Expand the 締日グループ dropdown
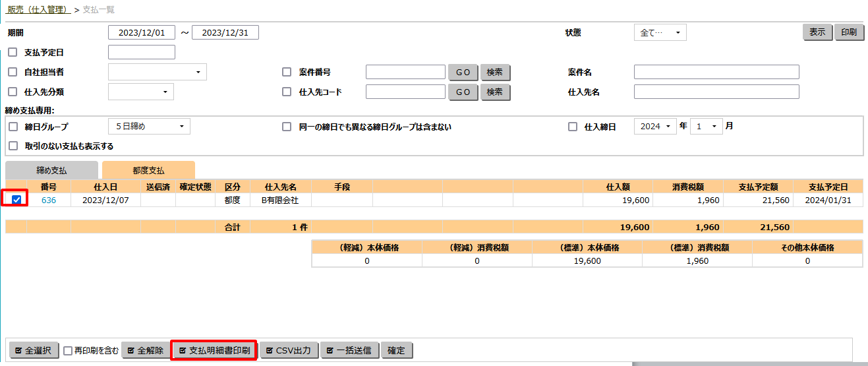Viewport: 868px width, 366px height. pos(149,127)
